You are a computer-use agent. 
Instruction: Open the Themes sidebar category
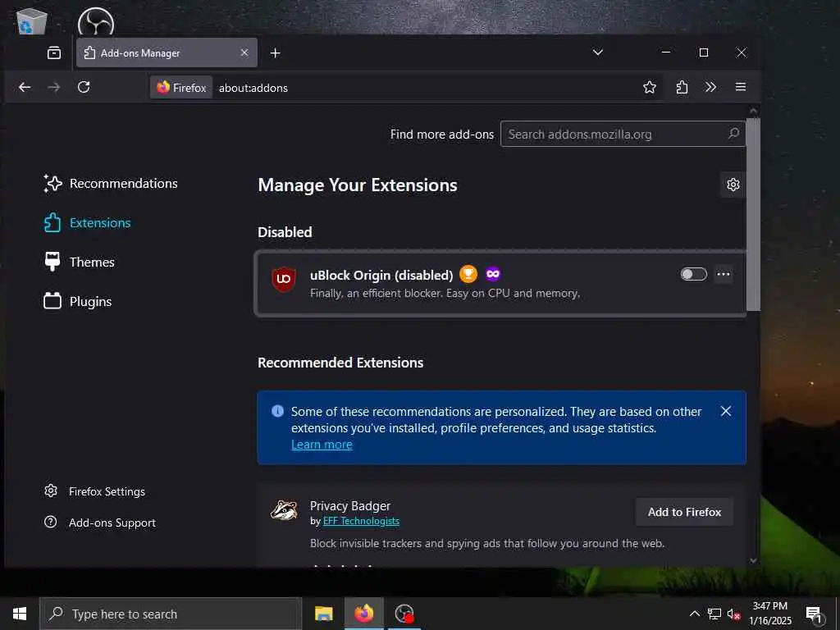80,262
